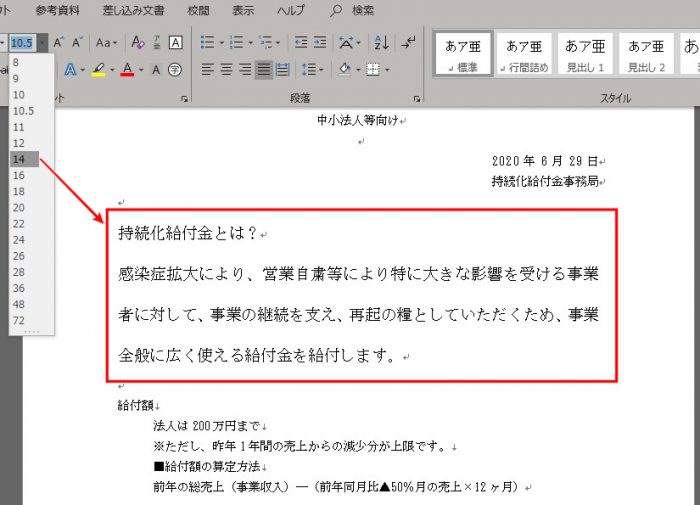Open the 表示 ribbon tab

pyautogui.click(x=243, y=10)
